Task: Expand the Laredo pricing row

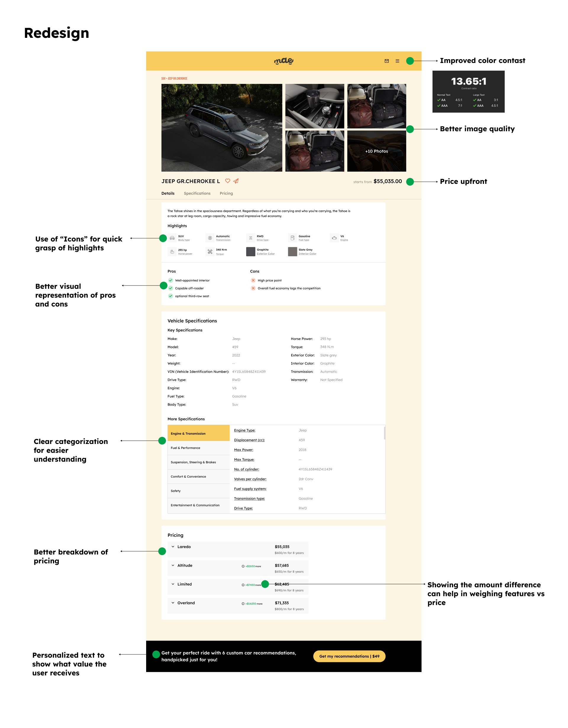Action: pyautogui.click(x=173, y=547)
